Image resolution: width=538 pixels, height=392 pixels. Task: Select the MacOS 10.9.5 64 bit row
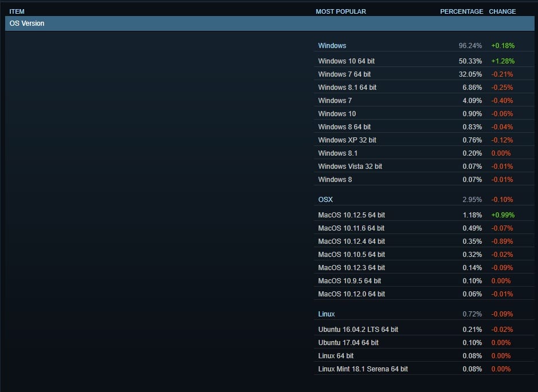click(349, 281)
